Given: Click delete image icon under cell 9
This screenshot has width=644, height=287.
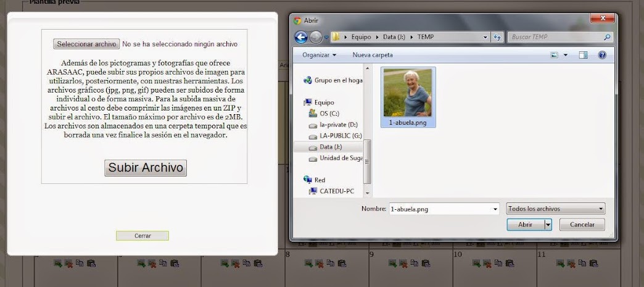Looking at the screenshot, I should coord(403,263).
